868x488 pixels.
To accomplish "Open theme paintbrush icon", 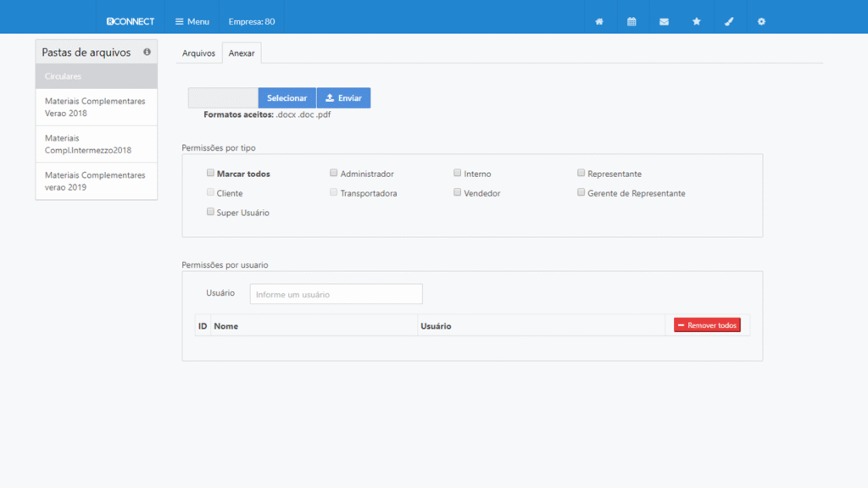I will (729, 21).
